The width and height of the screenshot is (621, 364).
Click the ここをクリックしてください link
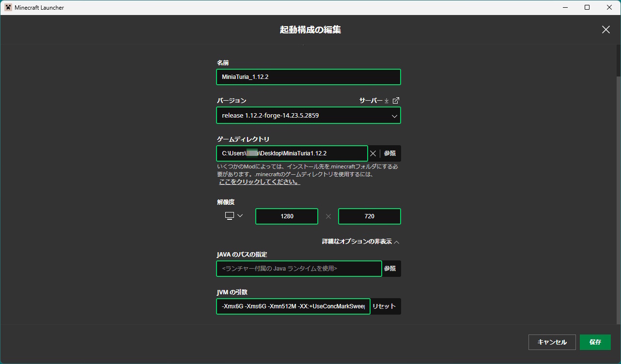click(259, 182)
